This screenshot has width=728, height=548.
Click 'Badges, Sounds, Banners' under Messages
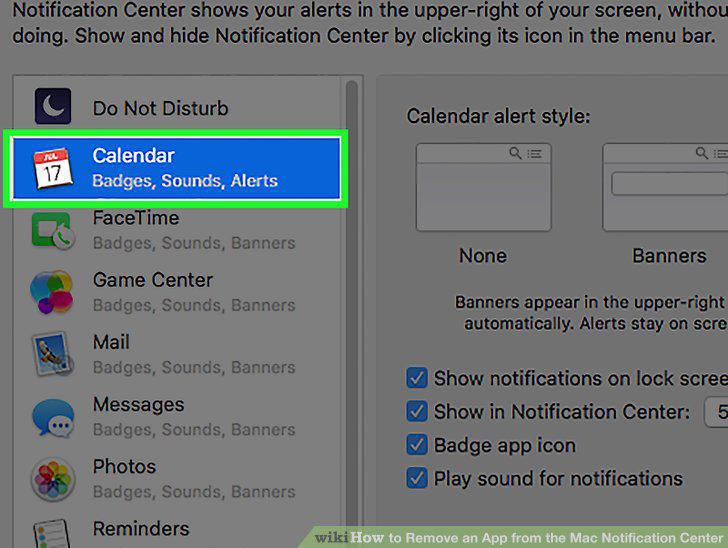coord(194,430)
